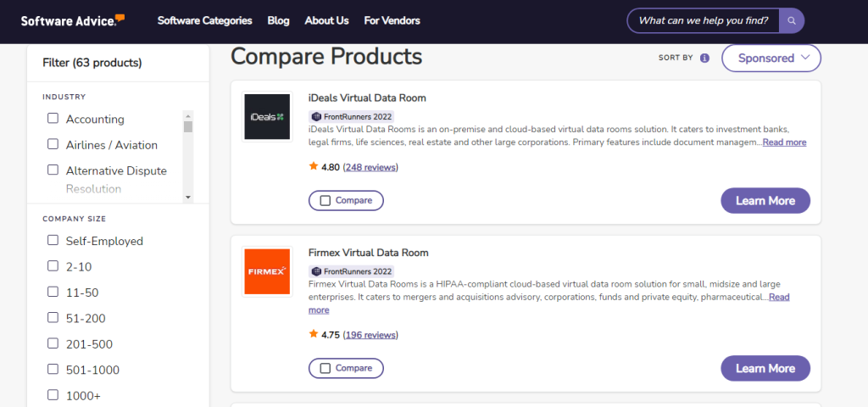Open the Software Categories menu
This screenshot has width=868, height=407.
pyautogui.click(x=205, y=20)
